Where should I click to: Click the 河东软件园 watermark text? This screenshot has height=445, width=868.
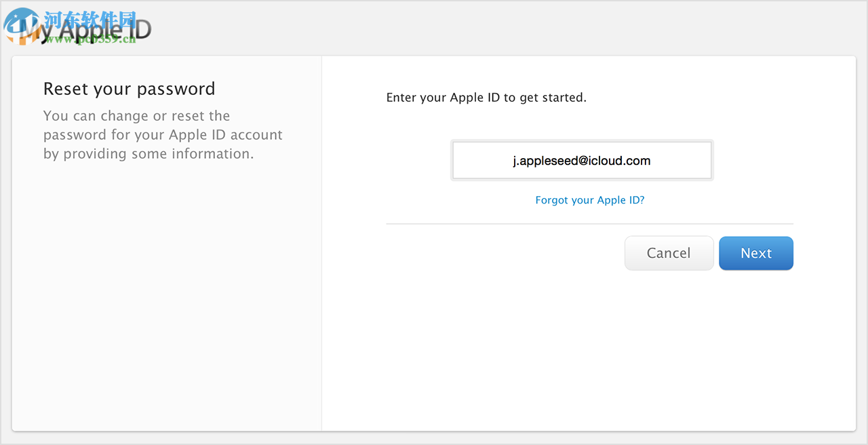tap(90, 19)
